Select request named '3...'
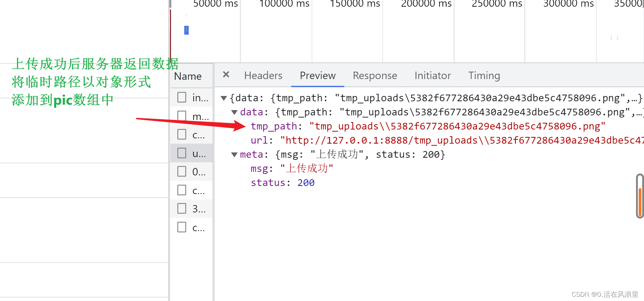This screenshot has height=301, width=644. (199, 209)
